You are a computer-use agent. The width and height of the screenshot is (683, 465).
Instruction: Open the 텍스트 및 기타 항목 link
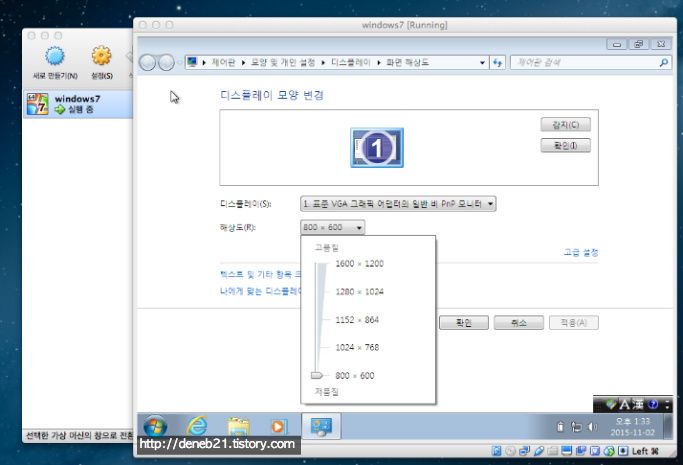click(260, 274)
